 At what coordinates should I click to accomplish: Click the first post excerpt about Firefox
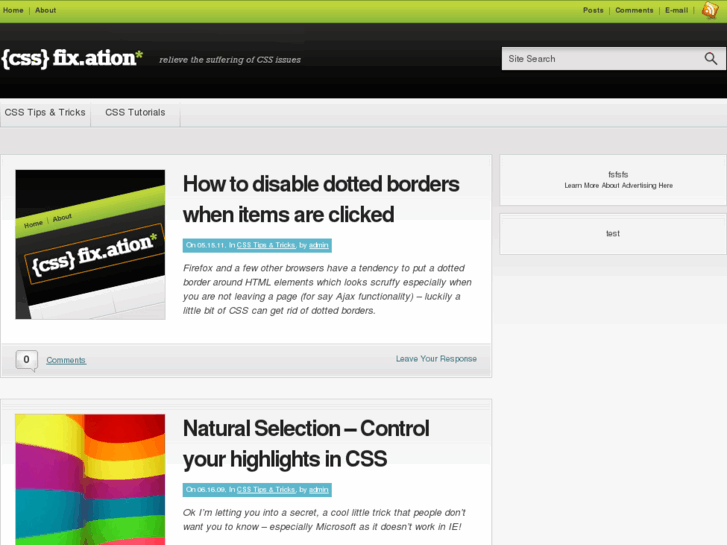[327, 289]
